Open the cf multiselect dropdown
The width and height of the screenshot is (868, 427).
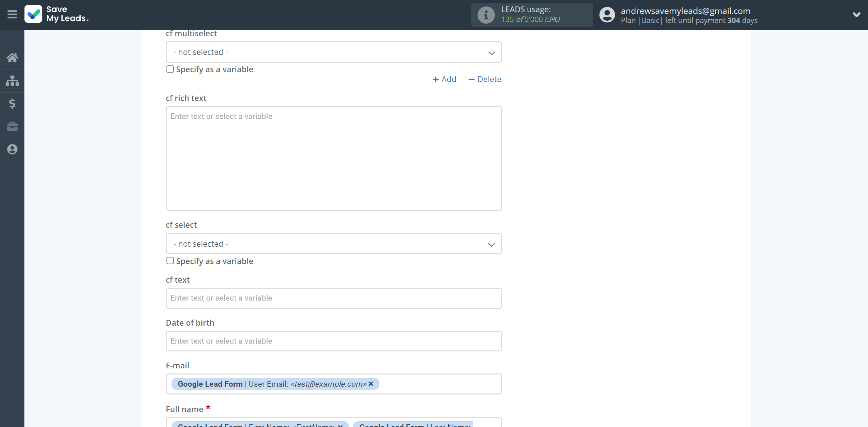tap(334, 52)
